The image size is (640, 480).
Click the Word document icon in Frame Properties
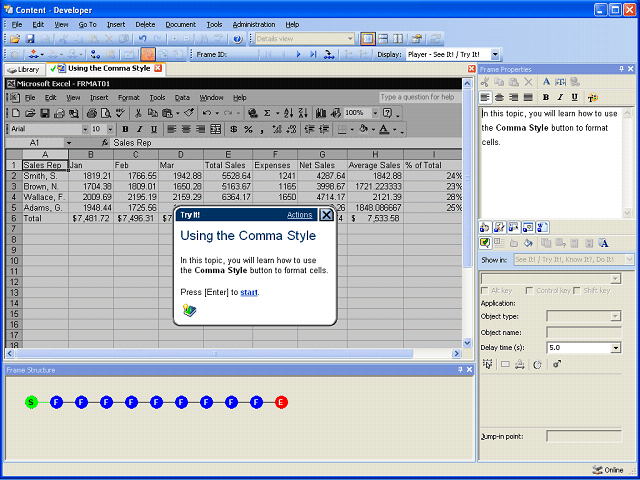[542, 227]
